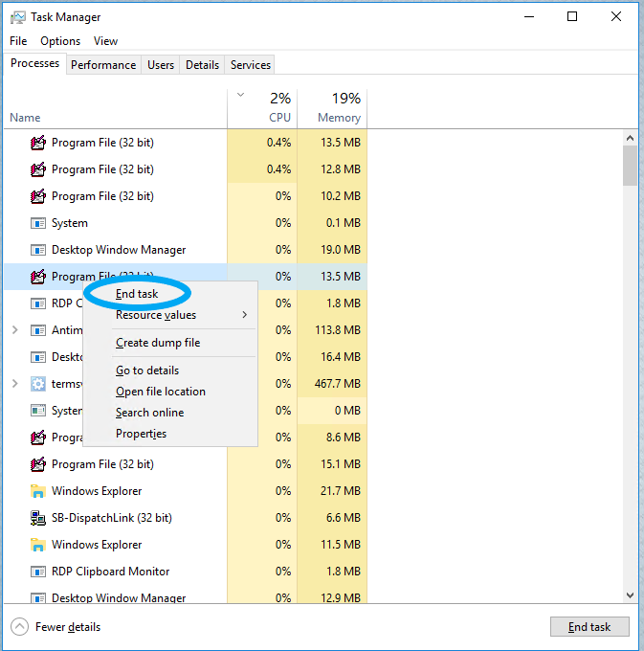Choose End task from the context menu
This screenshot has height=651, width=644.
137,294
